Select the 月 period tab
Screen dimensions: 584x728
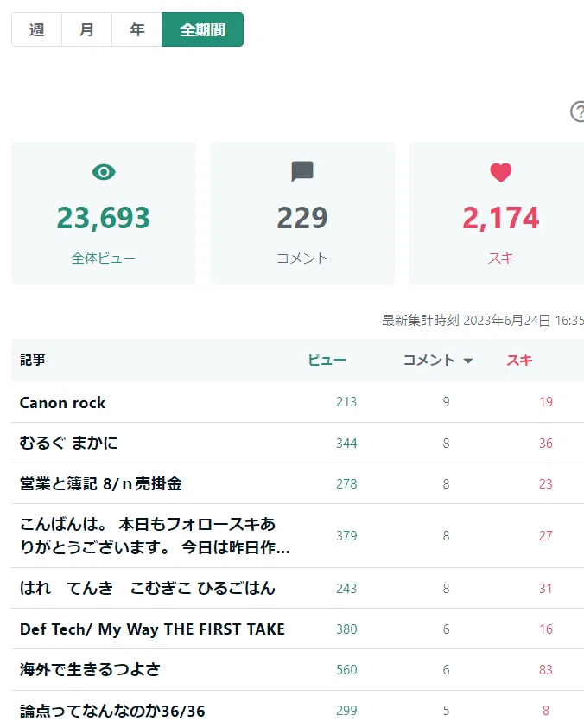[86, 29]
